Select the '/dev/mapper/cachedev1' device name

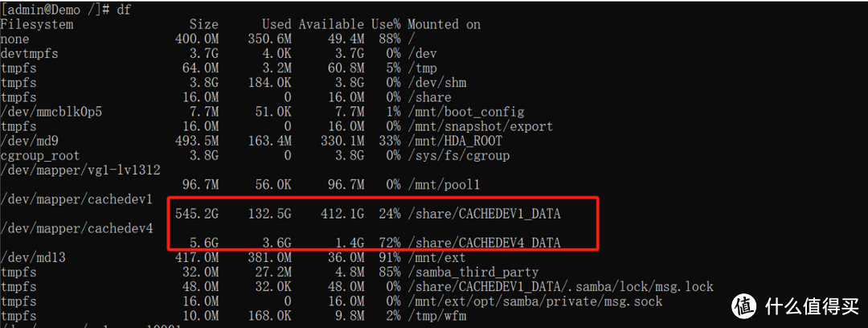(77, 199)
